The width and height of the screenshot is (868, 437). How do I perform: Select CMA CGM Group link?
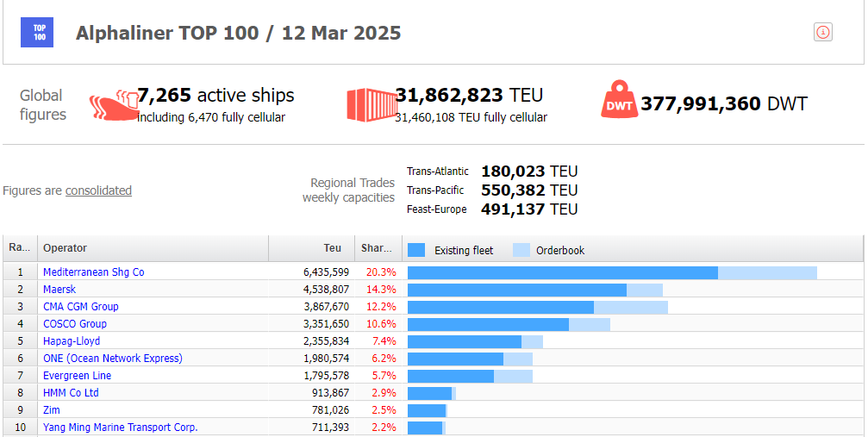(x=81, y=306)
